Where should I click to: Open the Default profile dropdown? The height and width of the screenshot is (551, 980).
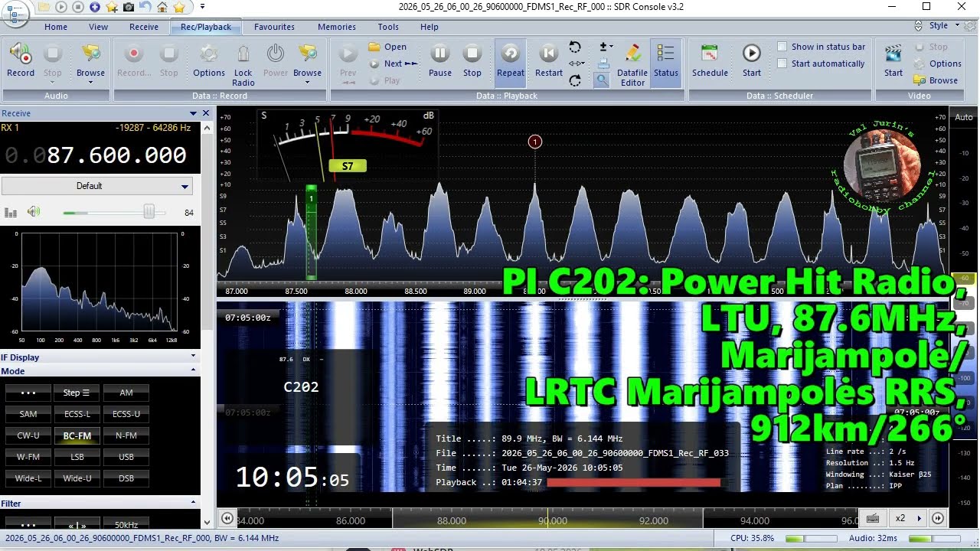(96, 186)
